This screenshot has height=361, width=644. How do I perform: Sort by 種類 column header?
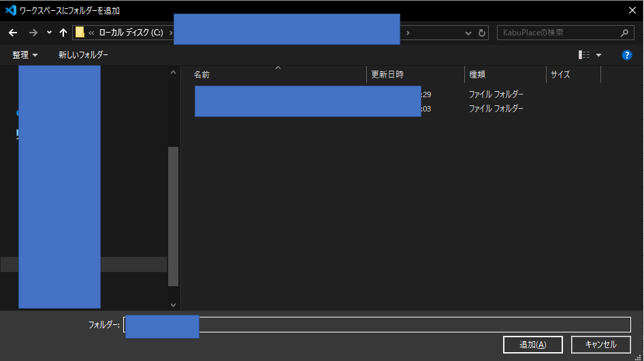click(x=506, y=75)
